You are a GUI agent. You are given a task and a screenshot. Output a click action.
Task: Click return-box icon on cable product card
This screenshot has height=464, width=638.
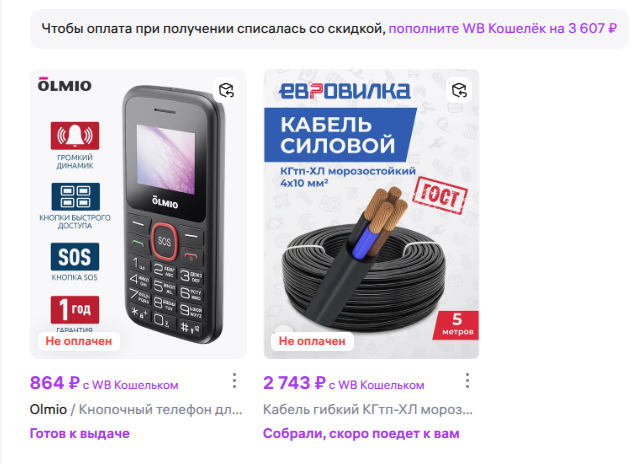459,90
